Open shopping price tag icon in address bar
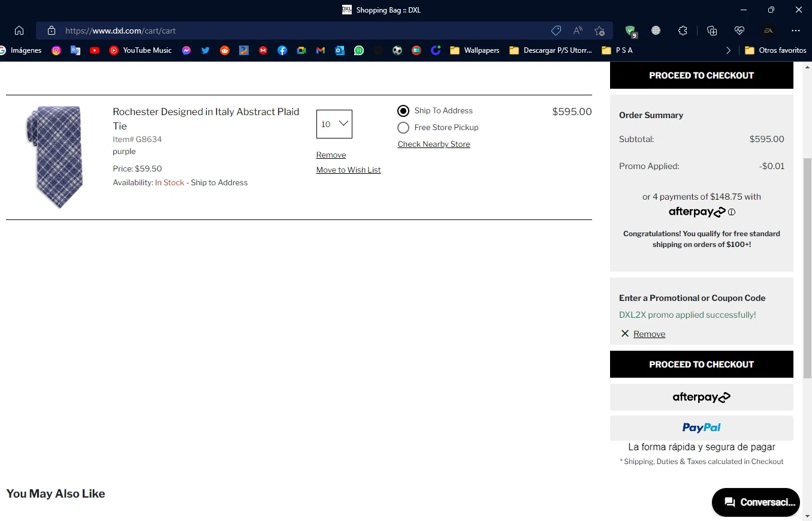 click(556, 31)
